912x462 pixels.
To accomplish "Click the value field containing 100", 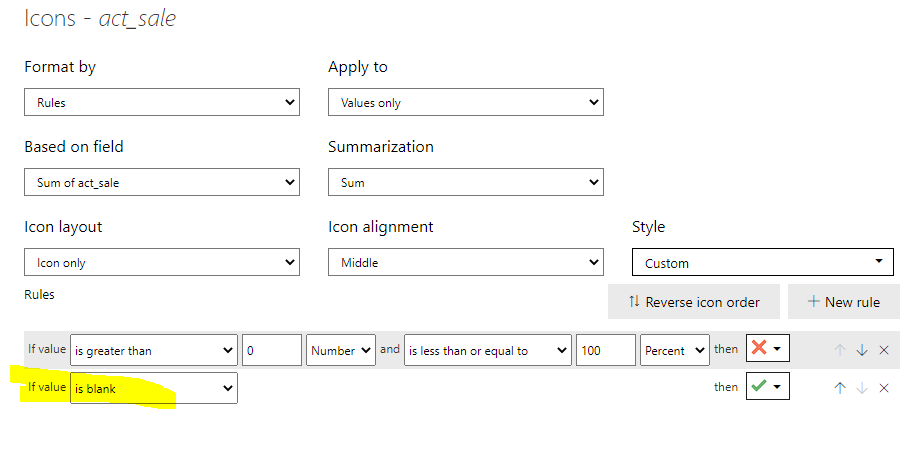I will point(605,350).
